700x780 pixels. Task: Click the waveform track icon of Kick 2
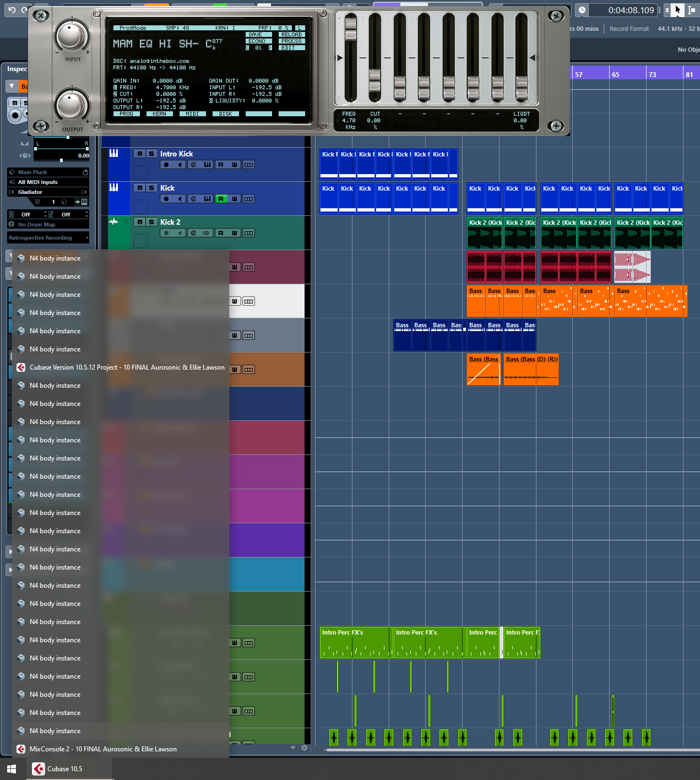(x=113, y=221)
